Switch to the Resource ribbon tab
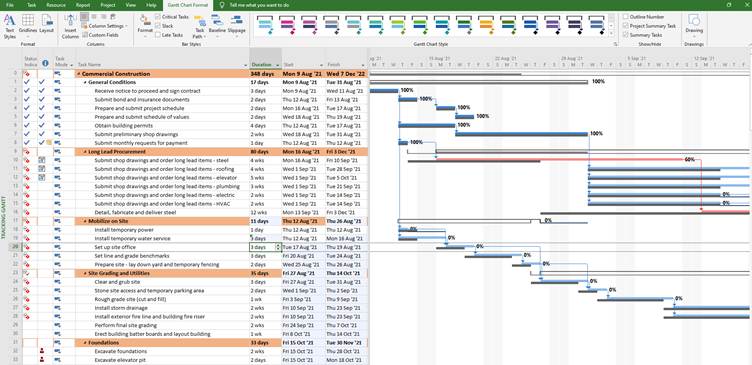The width and height of the screenshot is (752, 365). (56, 5)
